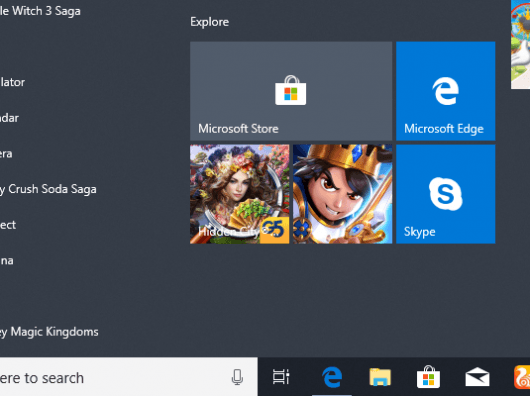Open Disney Magic Kingdoms from app list
This screenshot has height=396, width=530.
(49, 332)
